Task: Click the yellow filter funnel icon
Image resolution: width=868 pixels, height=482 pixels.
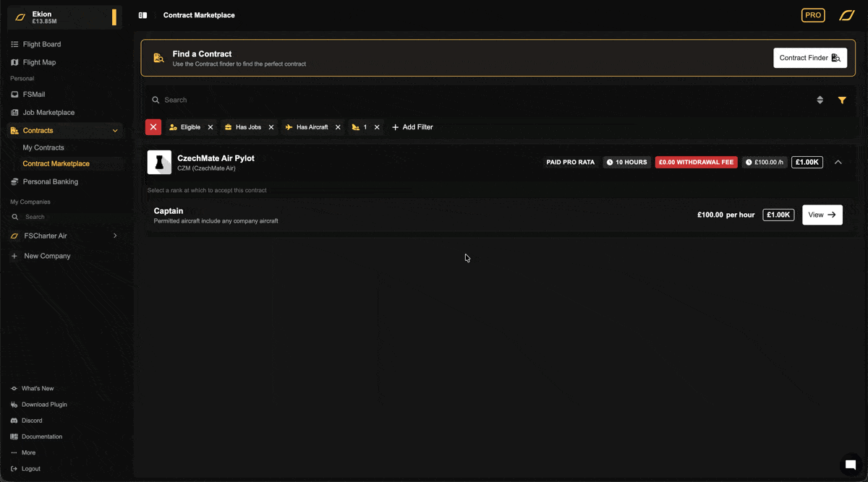Action: [842, 100]
